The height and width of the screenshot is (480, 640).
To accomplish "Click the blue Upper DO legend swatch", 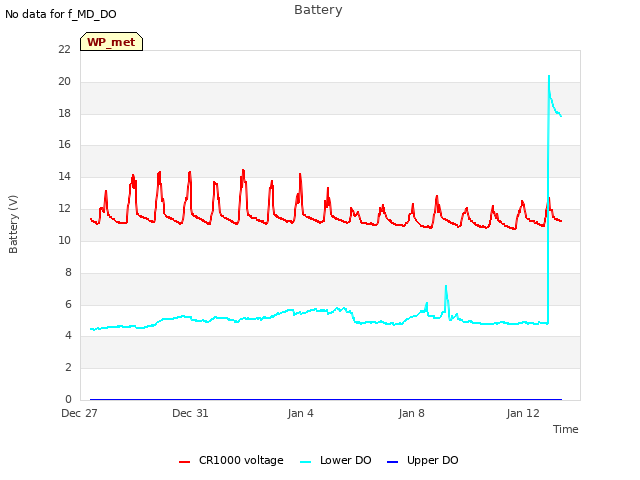I will 392,462.
